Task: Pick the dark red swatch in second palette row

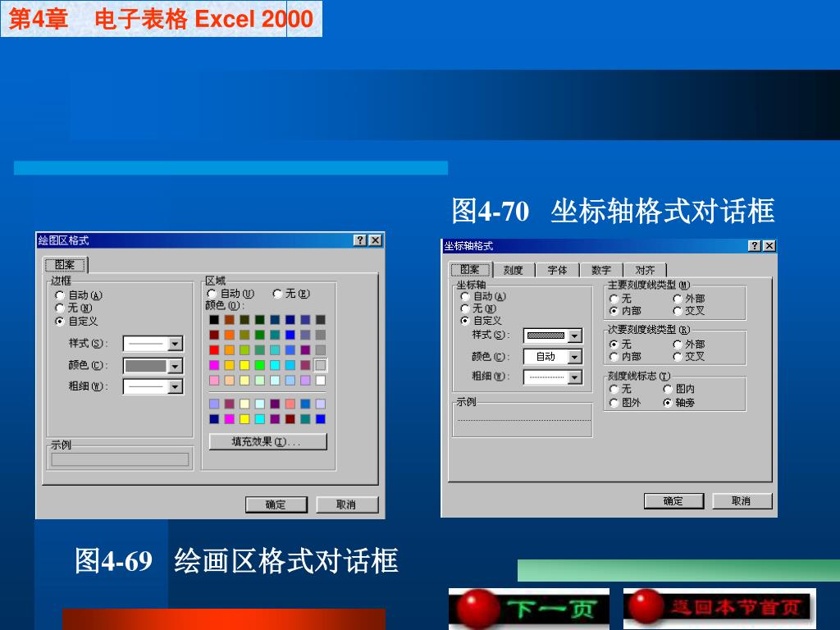Action: pos(214,335)
